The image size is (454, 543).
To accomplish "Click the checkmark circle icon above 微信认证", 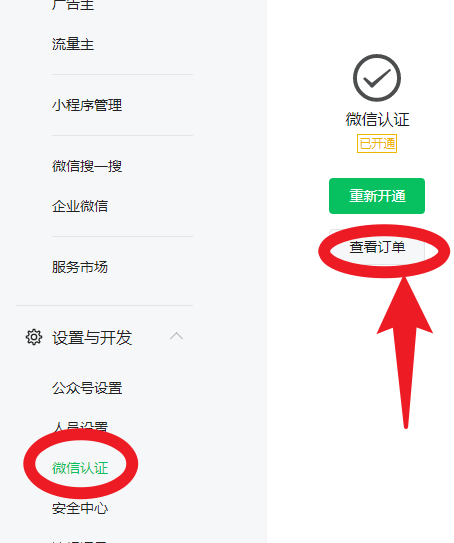I will pos(377,78).
